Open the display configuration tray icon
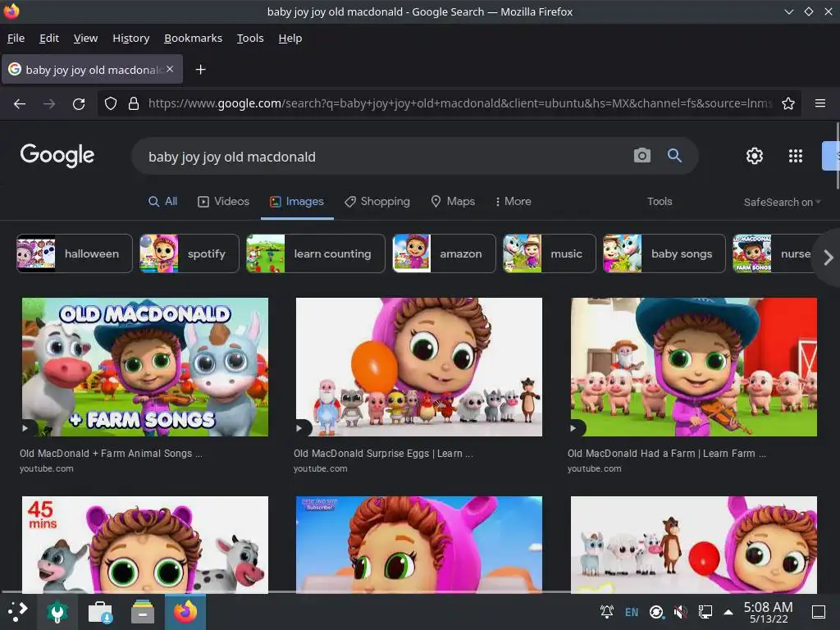The width and height of the screenshot is (840, 630). [x=705, y=612]
